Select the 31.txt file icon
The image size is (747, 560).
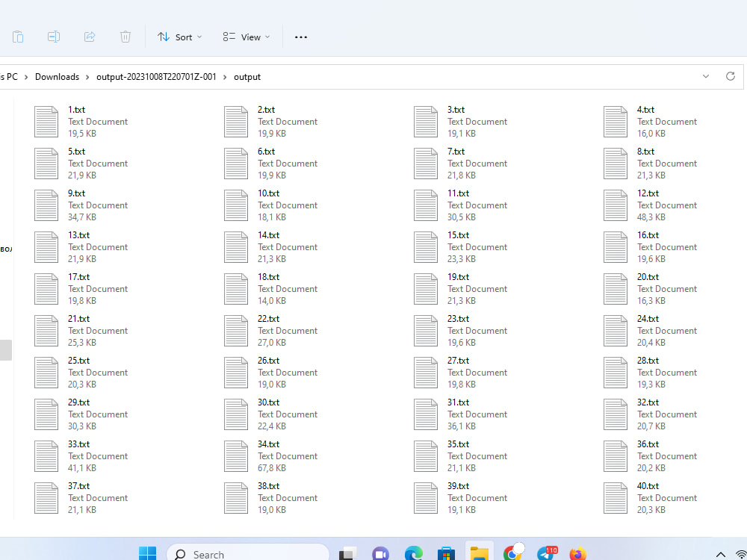(426, 415)
